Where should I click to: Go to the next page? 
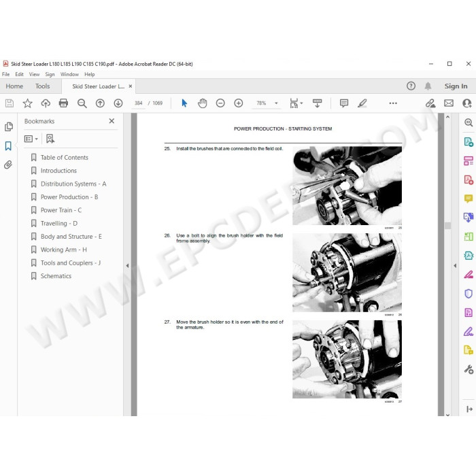(x=118, y=103)
